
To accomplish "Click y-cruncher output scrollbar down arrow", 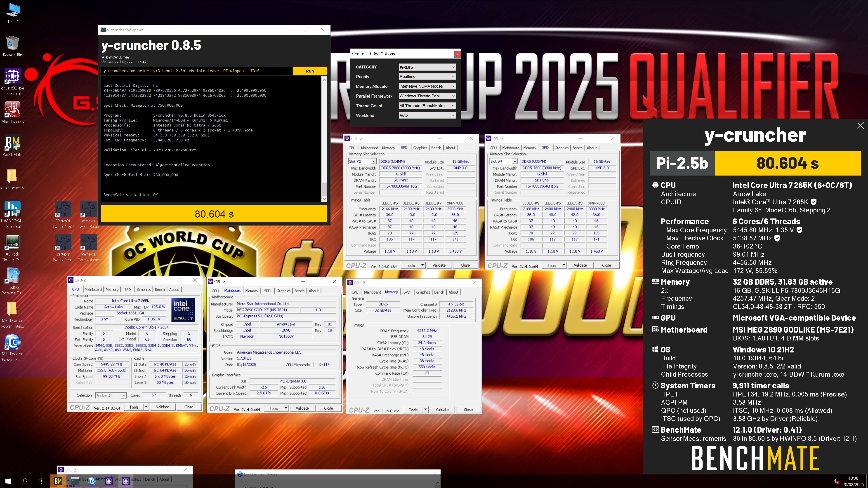I will point(324,199).
